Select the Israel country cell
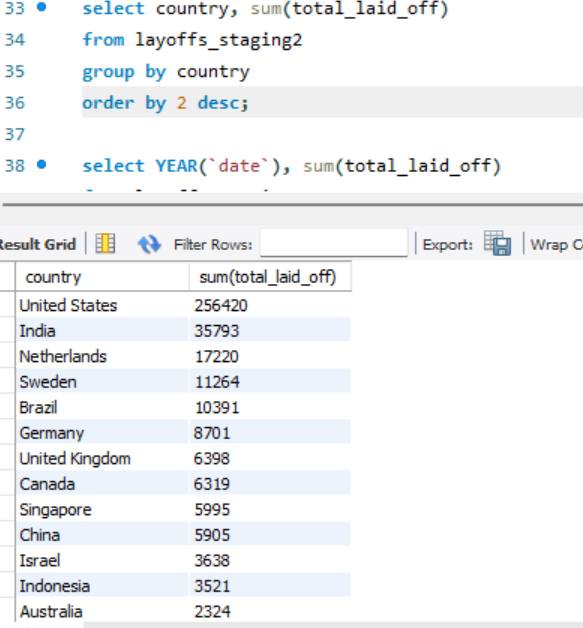583x628 pixels. pyautogui.click(x=102, y=561)
